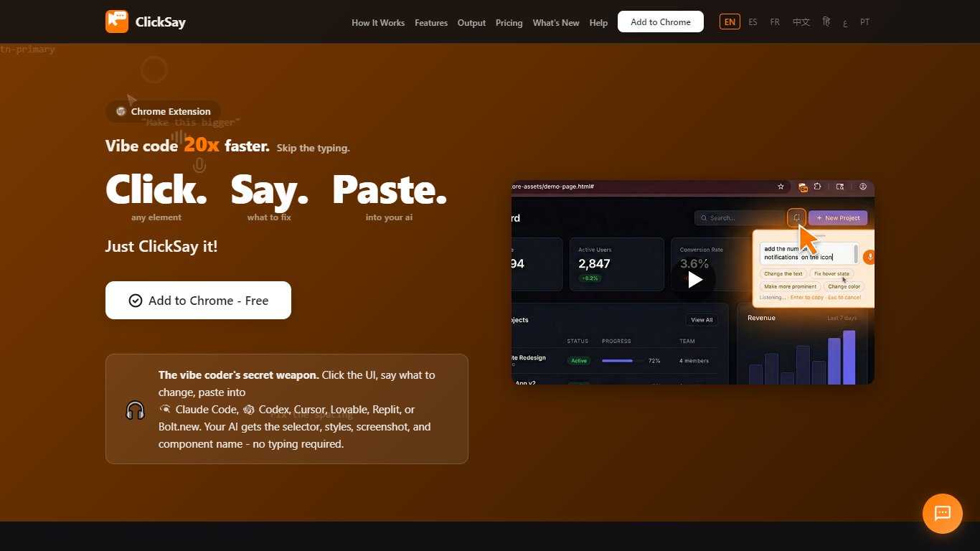Click the 'Fix hover state' suggestion chip
This screenshot has width=980, height=551.
coord(831,274)
